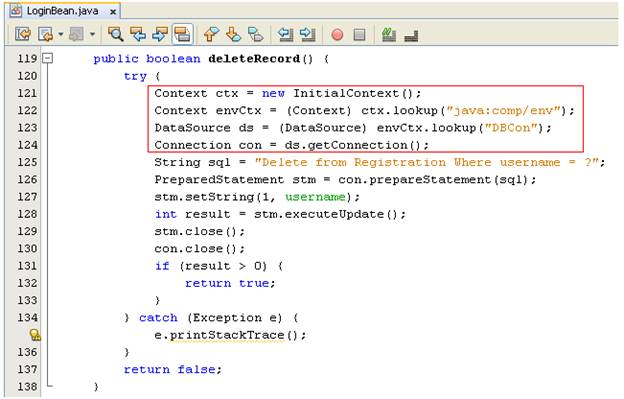
Task: Click line number 131 in gutter
Action: pos(27,266)
